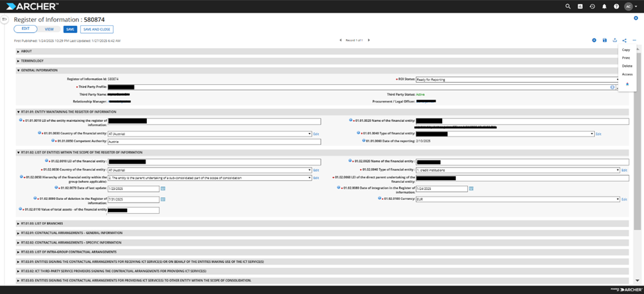The height and width of the screenshot is (294, 644).
Task: Click the Competent Authority input field
Action: [x=214, y=142]
